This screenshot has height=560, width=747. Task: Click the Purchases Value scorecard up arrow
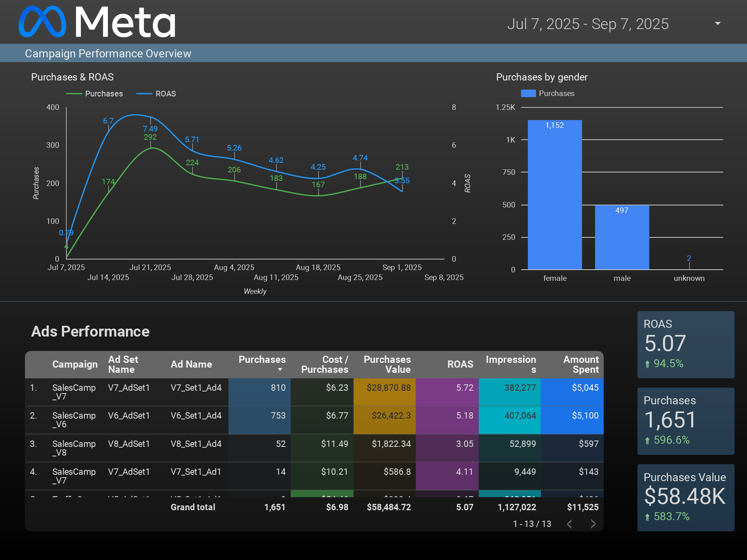coord(647,517)
